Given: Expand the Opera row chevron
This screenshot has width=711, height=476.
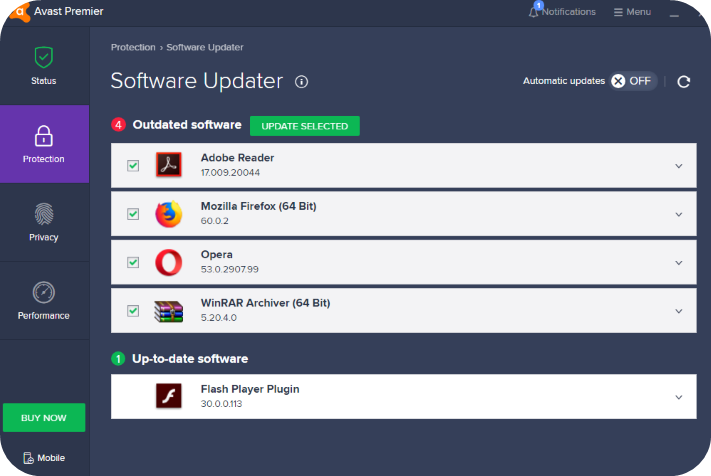Looking at the screenshot, I should click(x=679, y=263).
